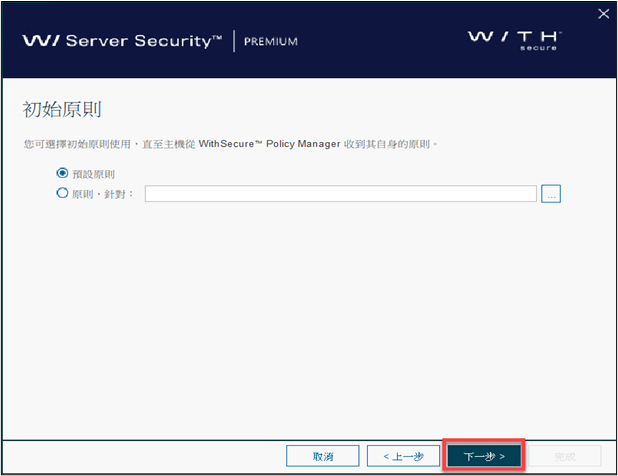Select the 原則，針對 radio button
618x476 pixels.
63,193
